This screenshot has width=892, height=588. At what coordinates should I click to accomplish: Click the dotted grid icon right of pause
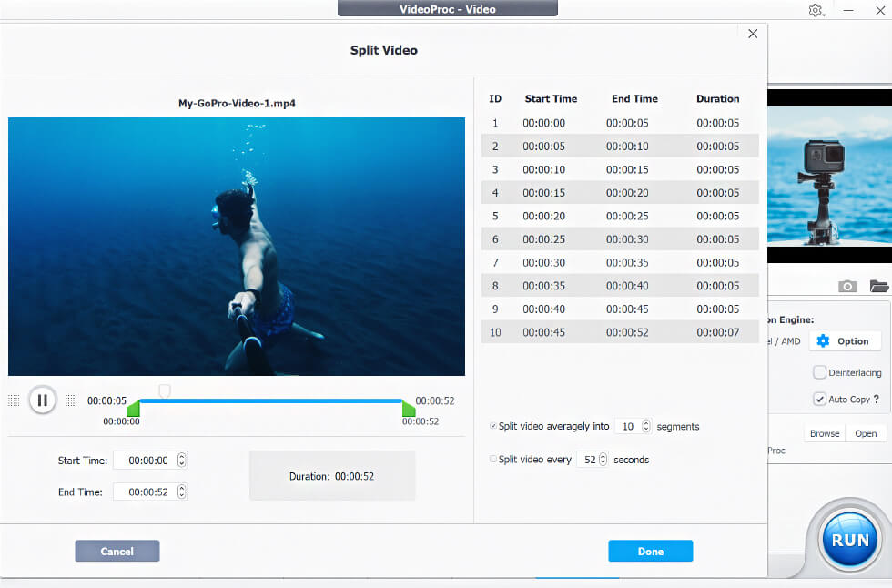(71, 400)
